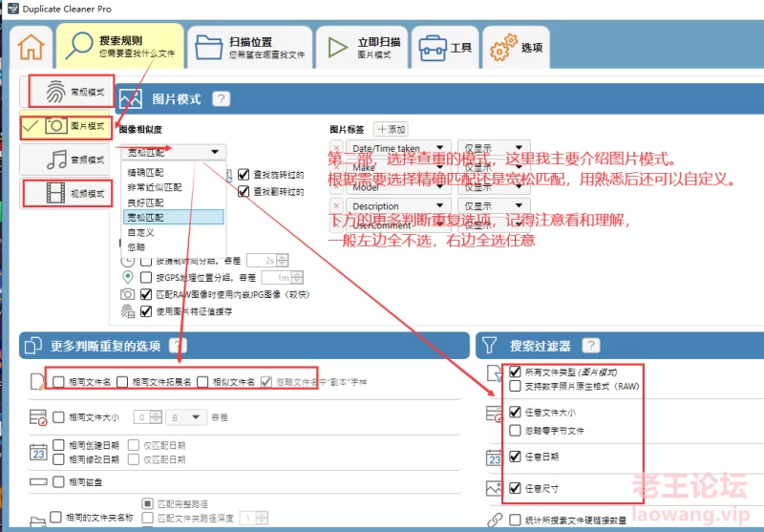764x532 pixels.
Task: Toggle 查找翻转过的 checkbox
Action: click(x=244, y=191)
